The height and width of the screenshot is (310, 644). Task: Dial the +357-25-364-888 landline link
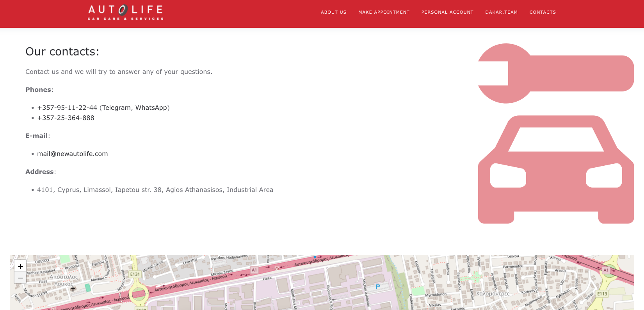click(66, 118)
